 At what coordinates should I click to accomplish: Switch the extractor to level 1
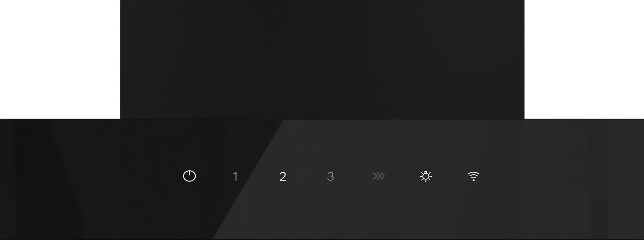[235, 176]
